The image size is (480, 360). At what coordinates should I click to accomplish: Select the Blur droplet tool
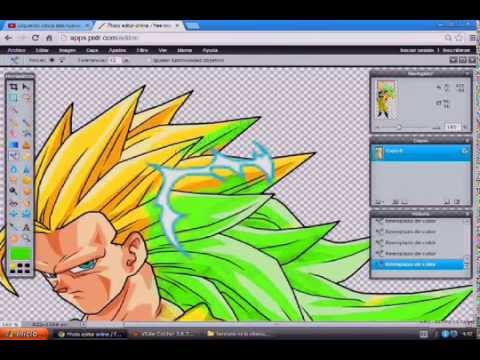pos(13,169)
